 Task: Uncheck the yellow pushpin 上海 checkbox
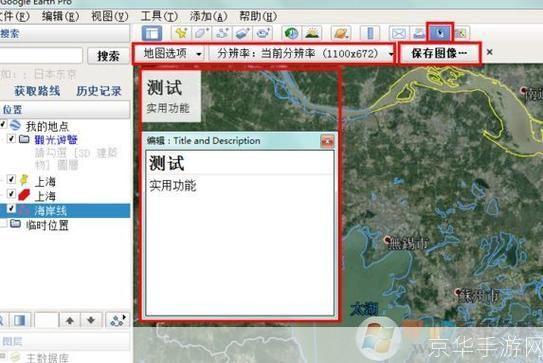point(11,179)
